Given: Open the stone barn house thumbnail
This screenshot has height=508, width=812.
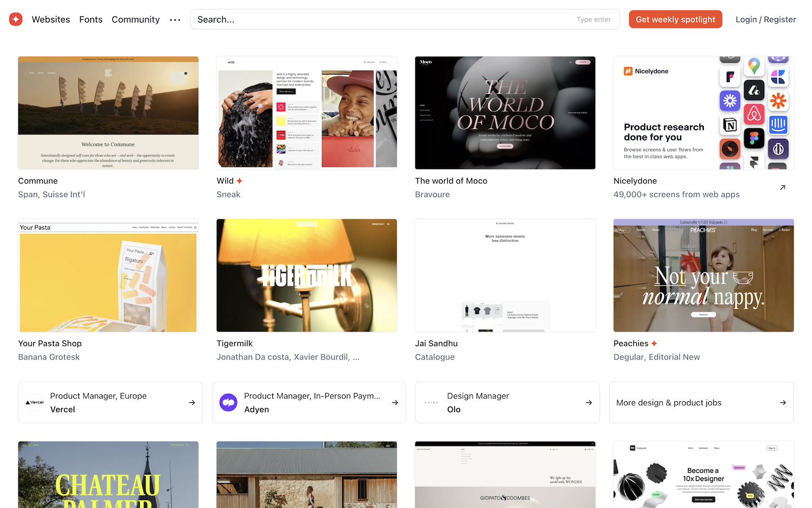Looking at the screenshot, I should 307,475.
